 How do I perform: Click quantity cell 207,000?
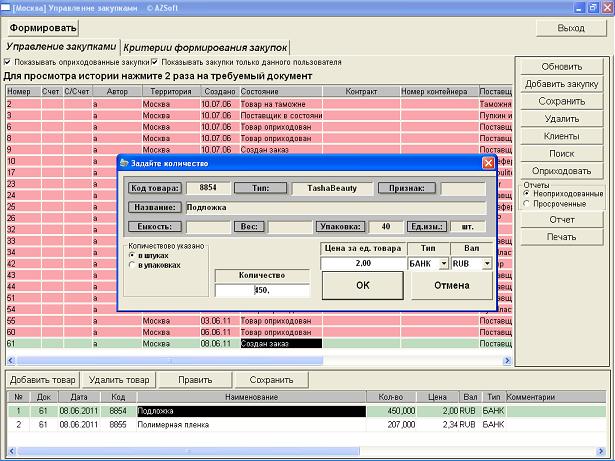click(x=391, y=425)
